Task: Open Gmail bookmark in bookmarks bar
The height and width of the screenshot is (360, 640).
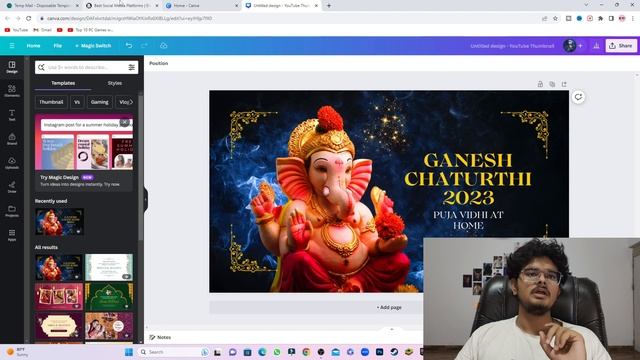Action: click(42, 30)
